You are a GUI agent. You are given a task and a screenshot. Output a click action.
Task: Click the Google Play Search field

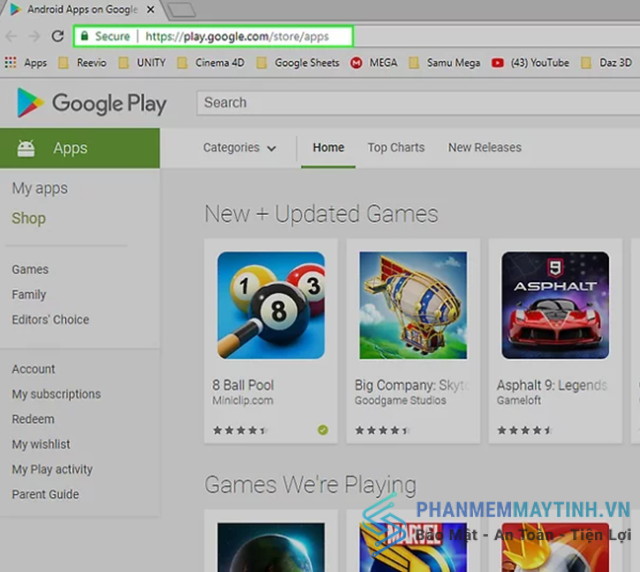click(418, 103)
